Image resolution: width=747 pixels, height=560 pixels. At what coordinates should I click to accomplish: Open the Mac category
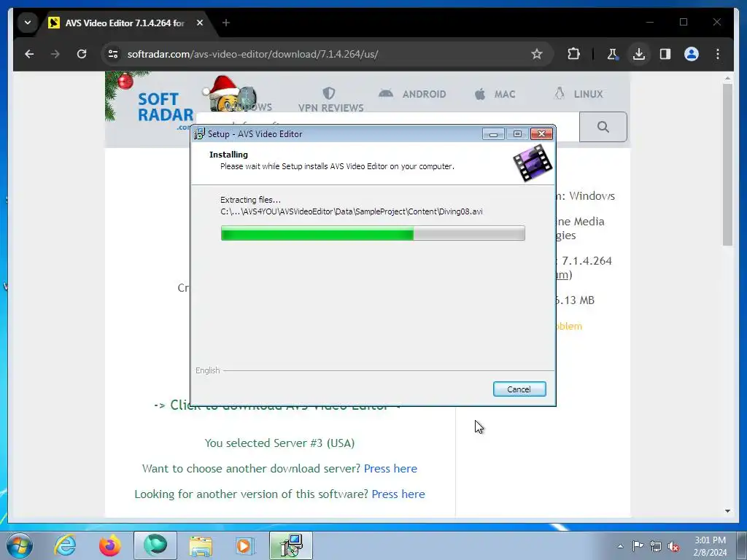coord(495,94)
